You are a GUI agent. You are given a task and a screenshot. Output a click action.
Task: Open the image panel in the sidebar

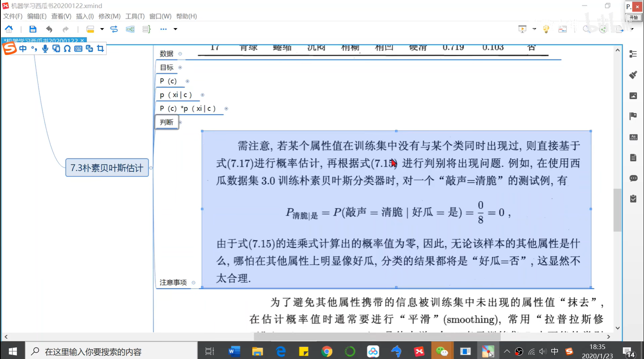click(633, 95)
